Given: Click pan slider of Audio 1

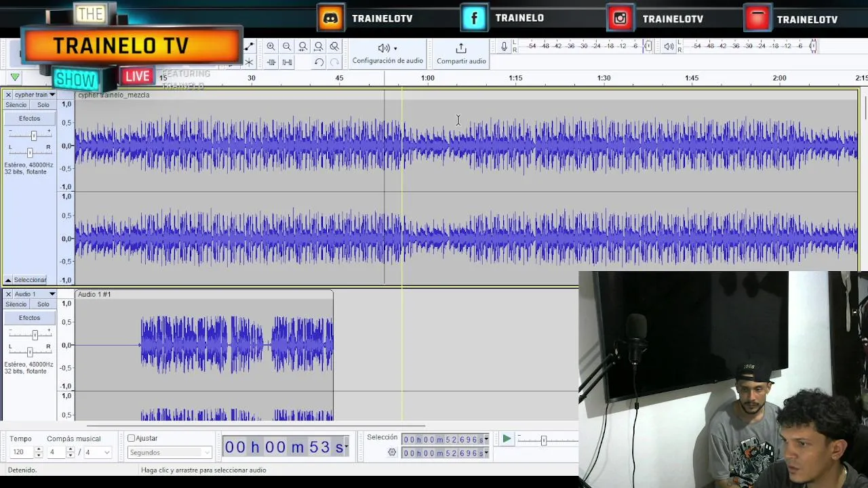Looking at the screenshot, I should [x=30, y=351].
